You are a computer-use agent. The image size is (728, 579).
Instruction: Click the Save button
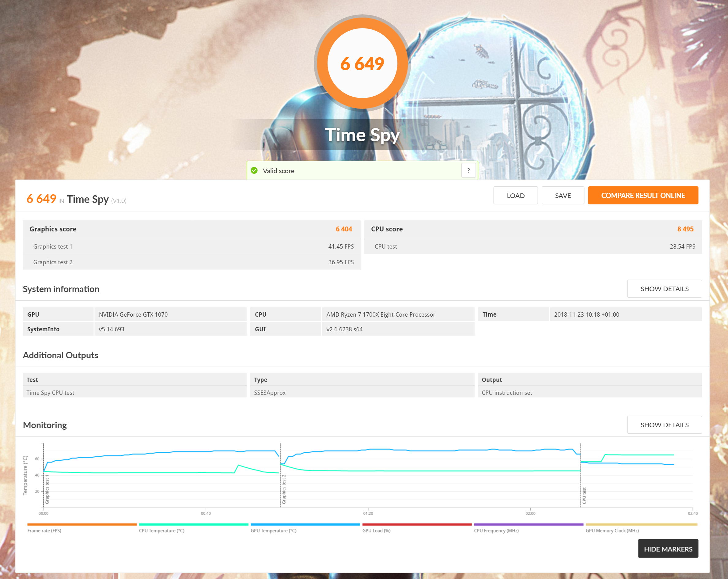point(563,196)
